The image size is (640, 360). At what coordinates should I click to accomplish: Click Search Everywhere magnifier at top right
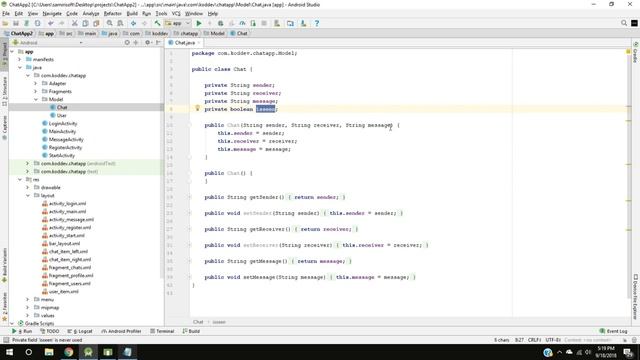(624, 23)
